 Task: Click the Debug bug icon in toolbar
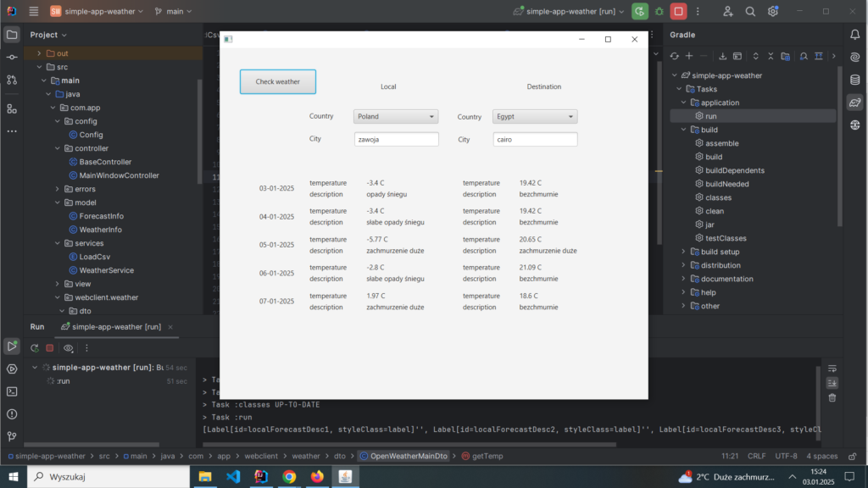point(659,11)
